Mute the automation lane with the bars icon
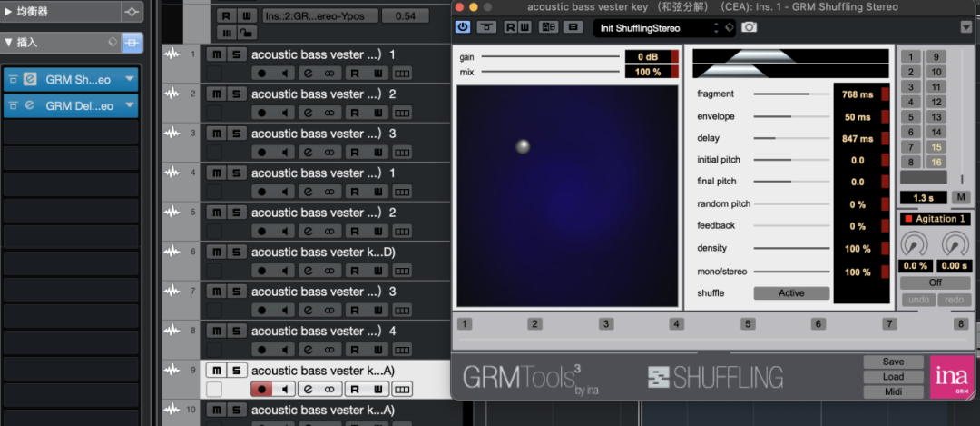Image resolution: width=980 pixels, height=426 pixels. click(x=228, y=32)
